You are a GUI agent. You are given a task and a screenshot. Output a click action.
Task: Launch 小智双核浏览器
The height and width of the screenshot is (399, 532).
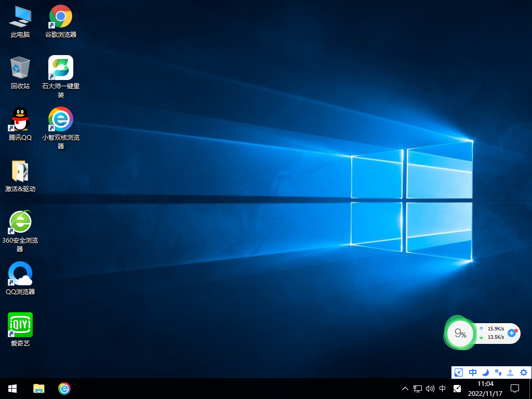pyautogui.click(x=60, y=118)
